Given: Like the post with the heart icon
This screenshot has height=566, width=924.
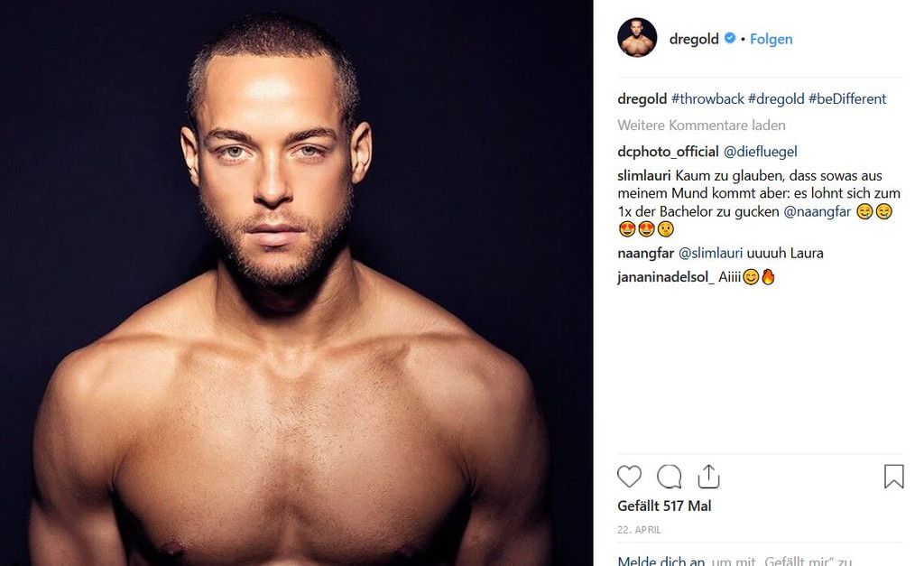Looking at the screenshot, I should tap(629, 477).
